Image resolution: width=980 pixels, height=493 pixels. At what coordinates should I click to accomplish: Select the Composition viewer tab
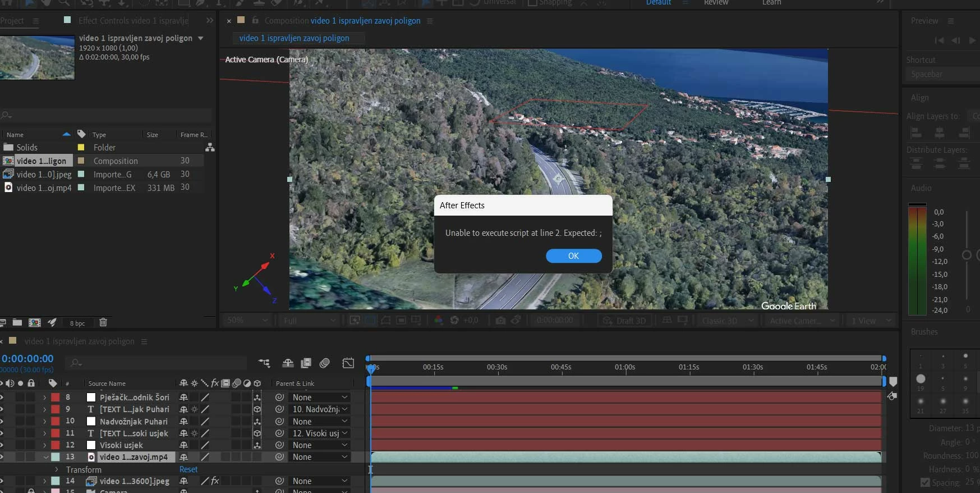coord(342,20)
